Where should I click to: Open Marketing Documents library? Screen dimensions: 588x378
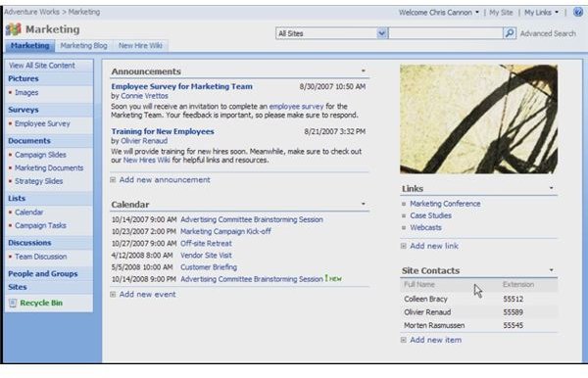pos(49,167)
